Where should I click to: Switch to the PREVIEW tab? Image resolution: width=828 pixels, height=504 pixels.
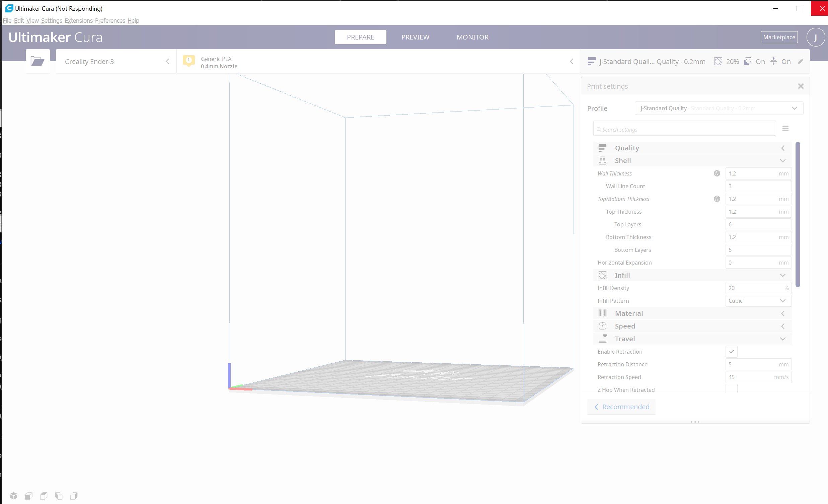click(415, 37)
